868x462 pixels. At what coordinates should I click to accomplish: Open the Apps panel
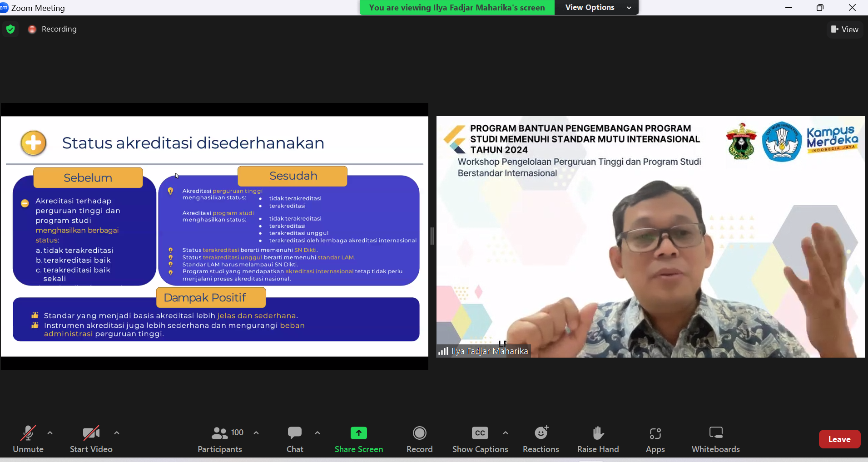(655, 439)
